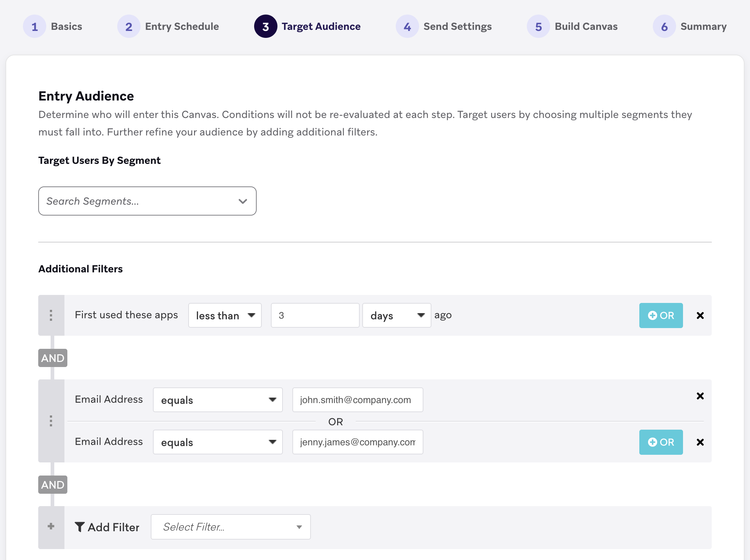Add OR condition to first-used-apps filter

pos(660,315)
